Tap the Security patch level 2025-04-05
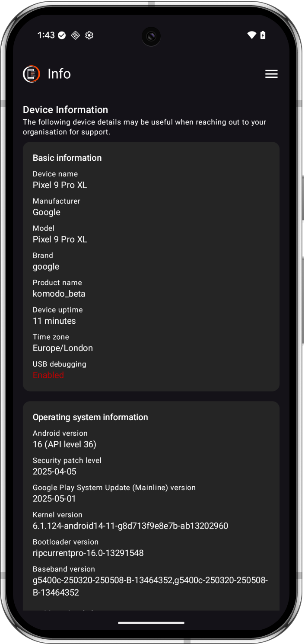 pos(54,472)
